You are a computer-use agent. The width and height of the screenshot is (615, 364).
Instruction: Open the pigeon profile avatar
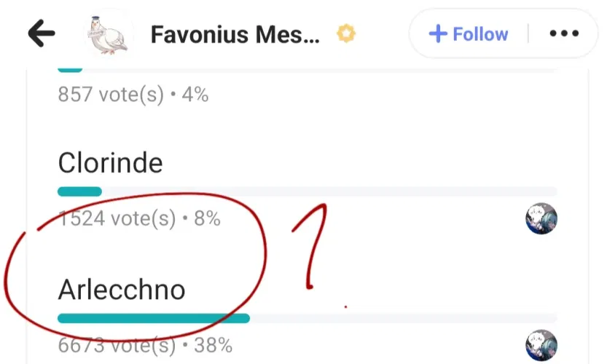click(109, 34)
